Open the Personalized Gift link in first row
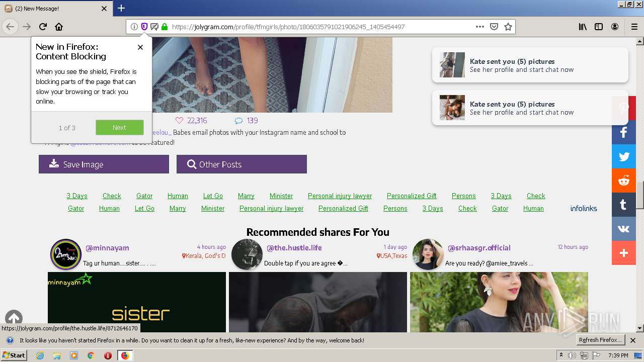This screenshot has width=644, height=362. tap(412, 196)
